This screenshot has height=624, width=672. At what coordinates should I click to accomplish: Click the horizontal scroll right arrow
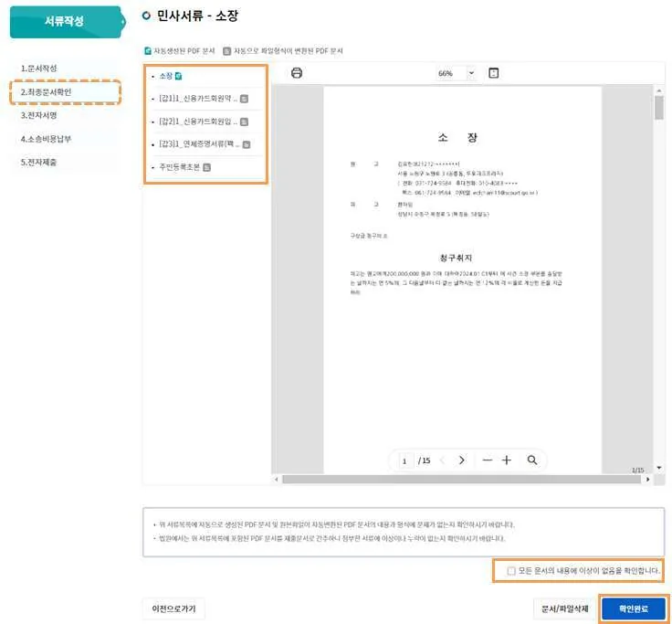[647, 480]
